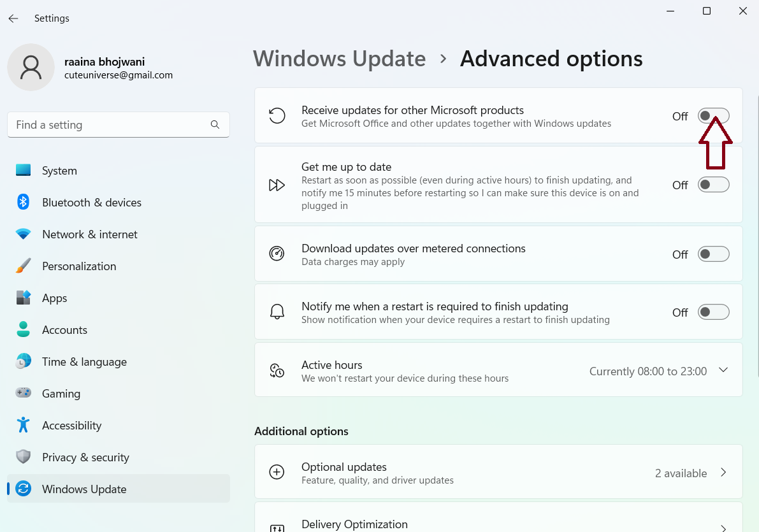Turn on Get me up to date
Screen dimensions: 759x532
[x=713, y=185]
